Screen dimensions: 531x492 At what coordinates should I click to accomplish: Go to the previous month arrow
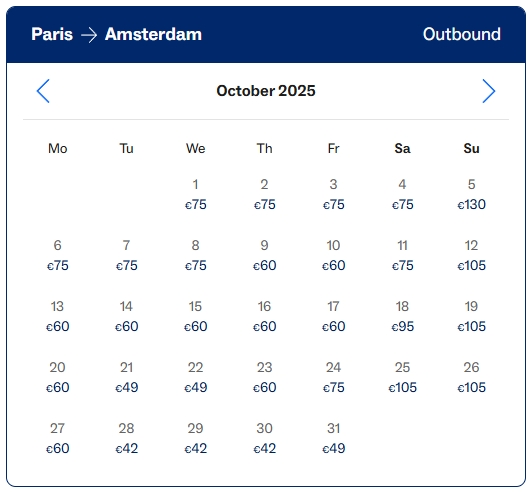pos(43,91)
